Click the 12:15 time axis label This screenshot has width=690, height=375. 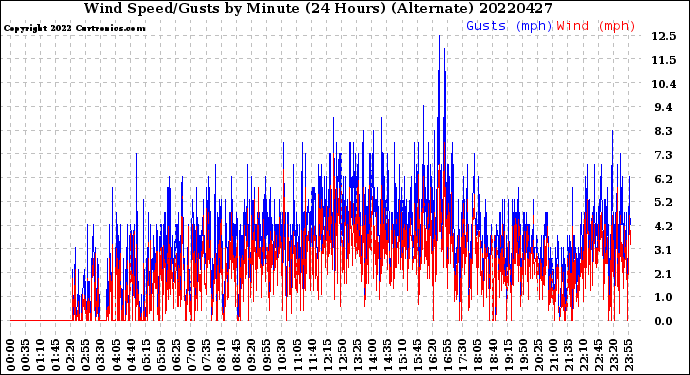[326, 355]
